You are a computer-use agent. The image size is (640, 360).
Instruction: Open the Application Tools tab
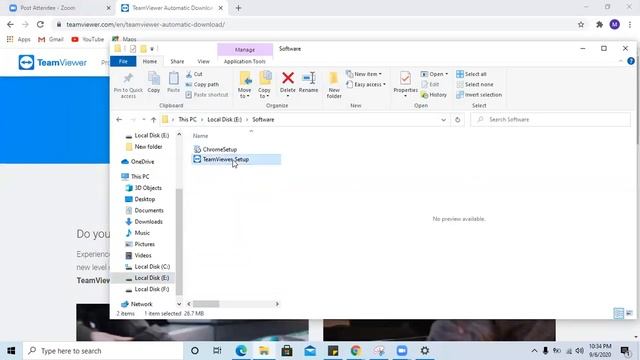click(x=244, y=61)
